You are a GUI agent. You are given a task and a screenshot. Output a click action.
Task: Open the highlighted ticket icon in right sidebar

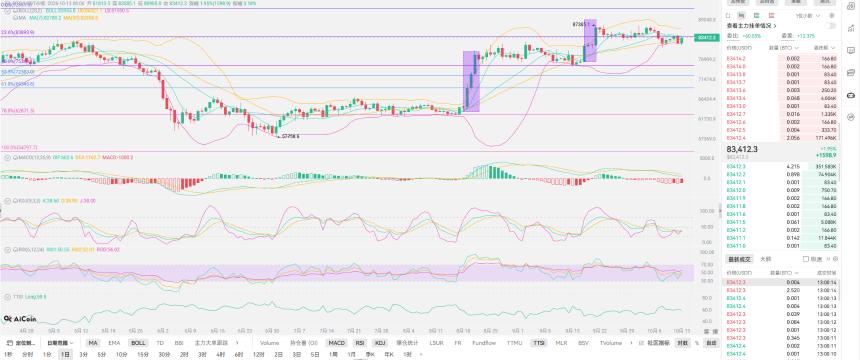point(851,94)
